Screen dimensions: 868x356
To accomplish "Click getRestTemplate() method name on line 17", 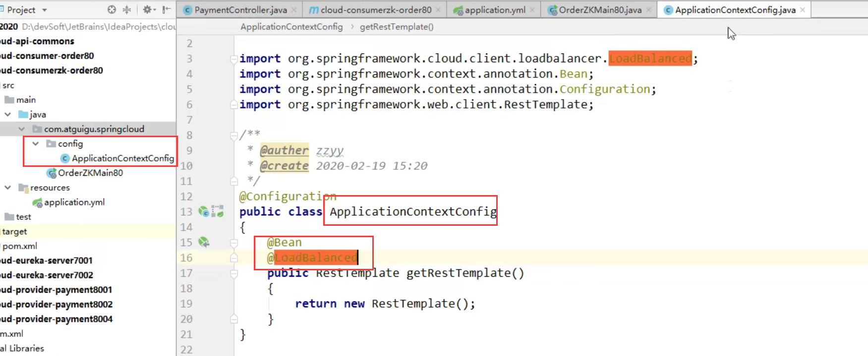I will click(x=465, y=273).
